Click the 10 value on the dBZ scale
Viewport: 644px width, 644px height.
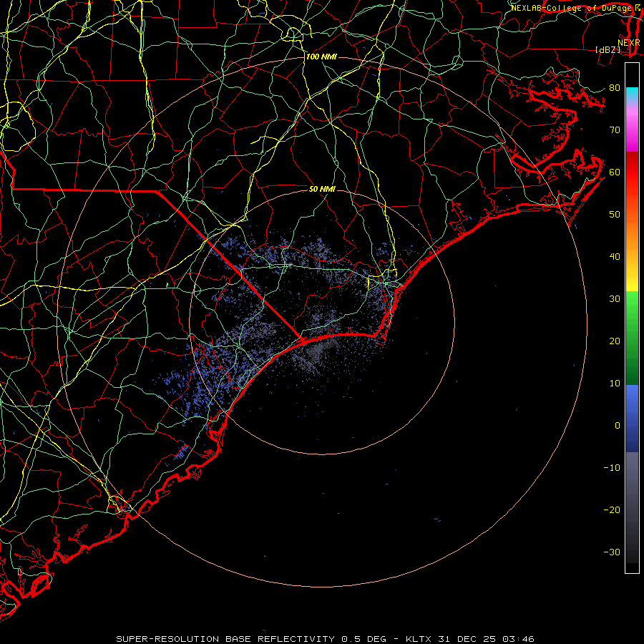[615, 384]
